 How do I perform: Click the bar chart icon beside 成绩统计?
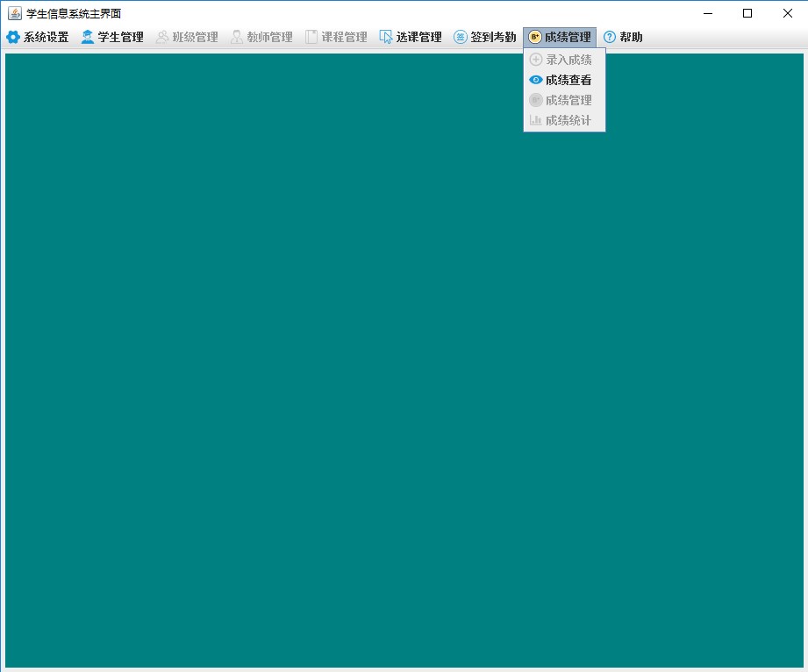536,120
